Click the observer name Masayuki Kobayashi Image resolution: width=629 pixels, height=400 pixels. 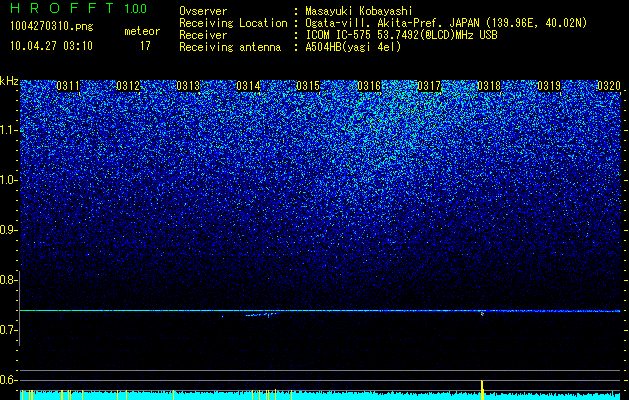(x=358, y=11)
